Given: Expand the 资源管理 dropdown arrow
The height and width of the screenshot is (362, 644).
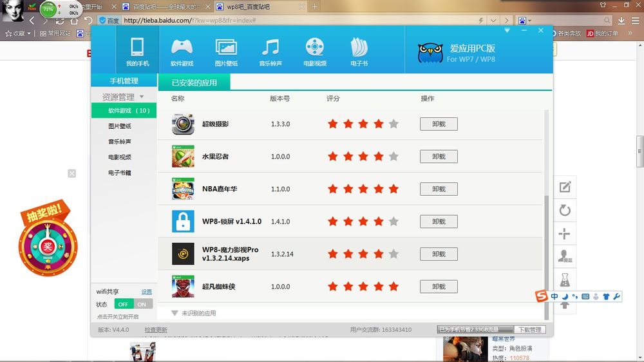Looking at the screenshot, I should [x=142, y=97].
